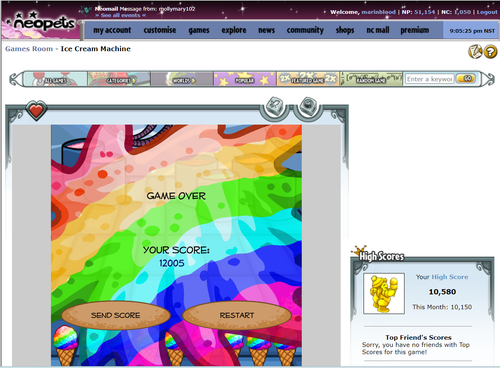The width and height of the screenshot is (500, 368).
Task: Open the Random Game tab
Action: tap(371, 79)
